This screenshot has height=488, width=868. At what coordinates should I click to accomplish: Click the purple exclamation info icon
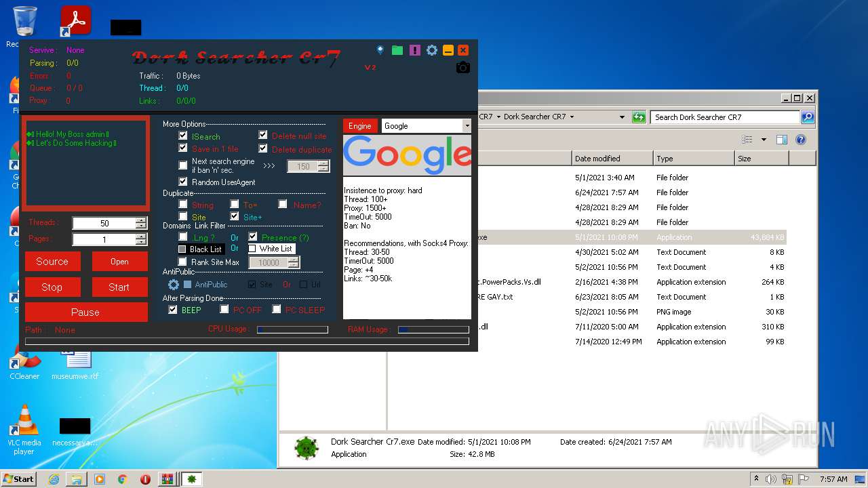(x=414, y=50)
